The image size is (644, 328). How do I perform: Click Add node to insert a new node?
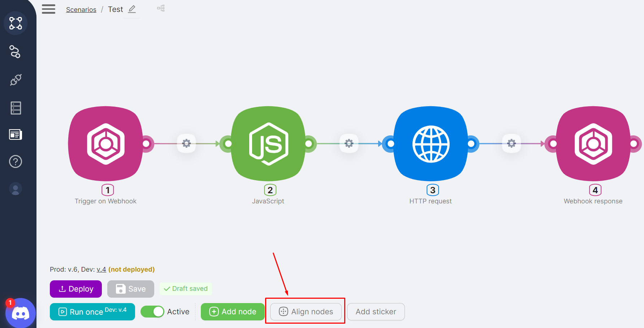tap(232, 311)
